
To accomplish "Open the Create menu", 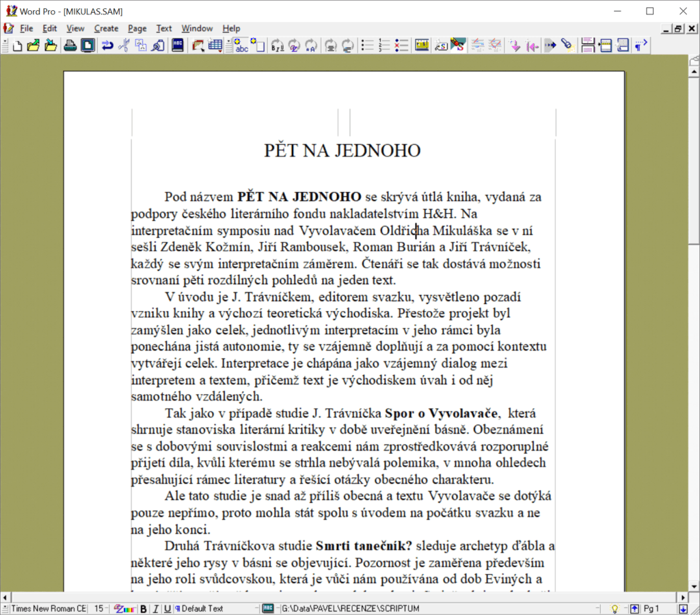I will [106, 28].
